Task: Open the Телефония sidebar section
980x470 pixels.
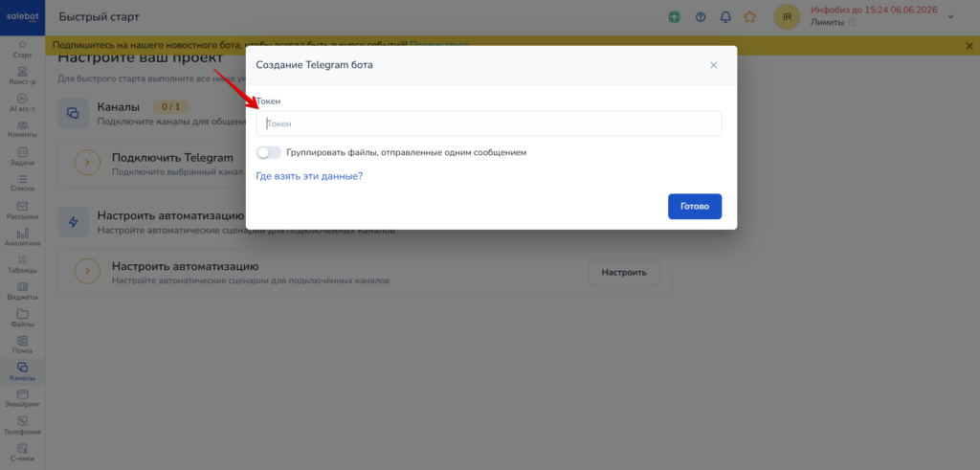Action: click(23, 426)
